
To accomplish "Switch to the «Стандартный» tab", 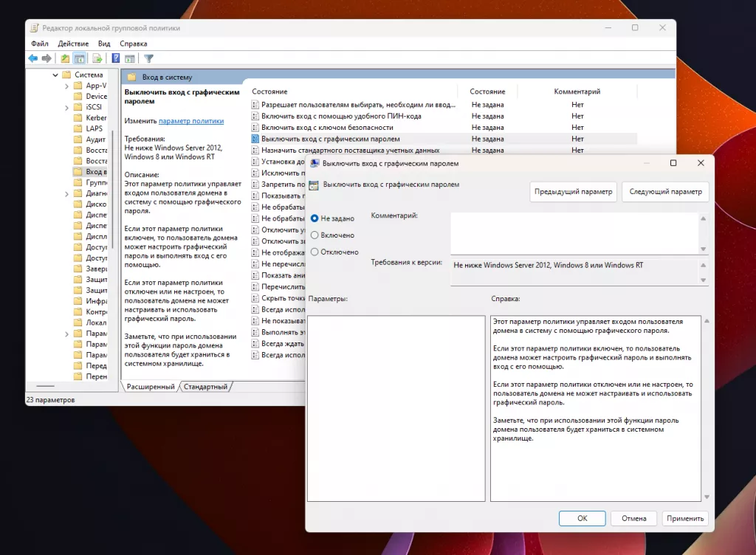I will (205, 386).
